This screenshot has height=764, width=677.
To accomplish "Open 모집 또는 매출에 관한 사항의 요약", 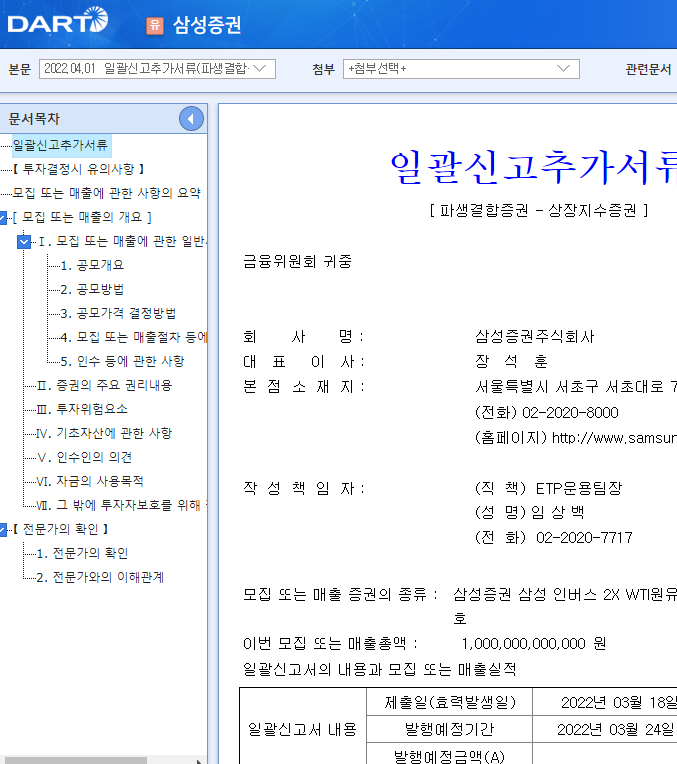I will pos(106,193).
